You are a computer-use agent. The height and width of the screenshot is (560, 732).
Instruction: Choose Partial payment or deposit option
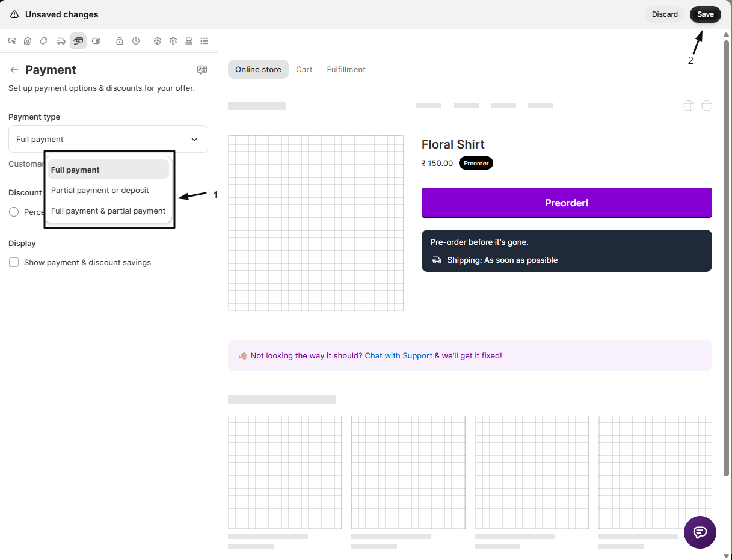pos(108,190)
